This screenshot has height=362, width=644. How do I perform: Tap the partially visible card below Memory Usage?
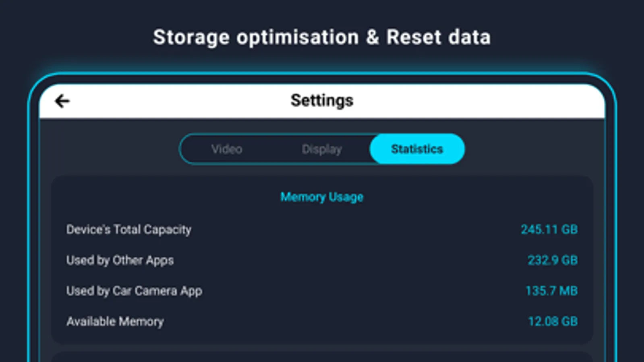click(x=322, y=357)
